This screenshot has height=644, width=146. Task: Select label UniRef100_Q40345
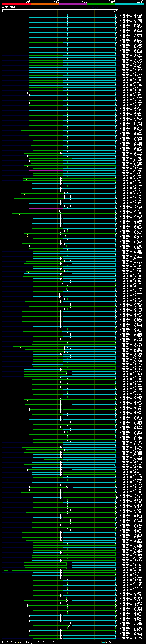pyautogui.click(x=131, y=93)
